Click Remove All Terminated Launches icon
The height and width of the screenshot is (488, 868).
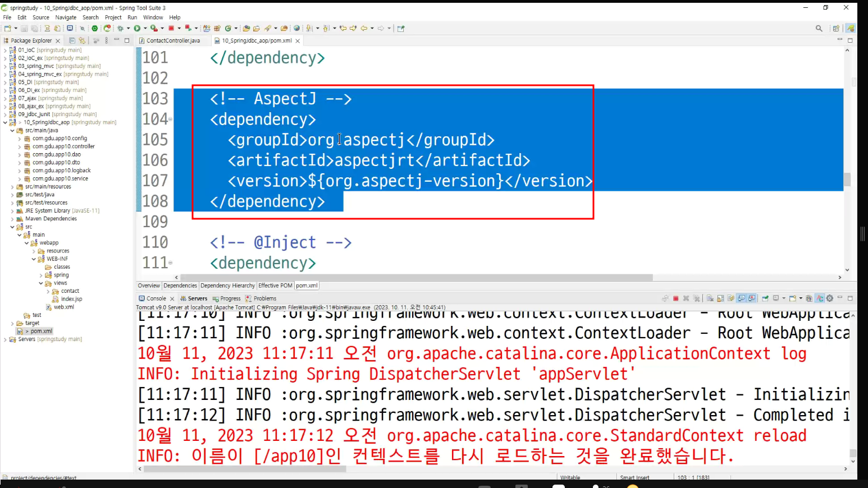point(696,298)
